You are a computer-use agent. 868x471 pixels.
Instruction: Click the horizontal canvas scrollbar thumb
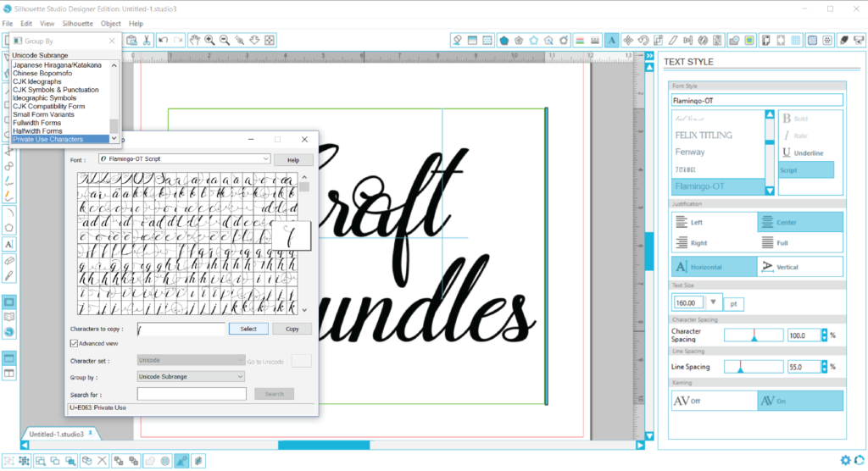click(x=324, y=445)
